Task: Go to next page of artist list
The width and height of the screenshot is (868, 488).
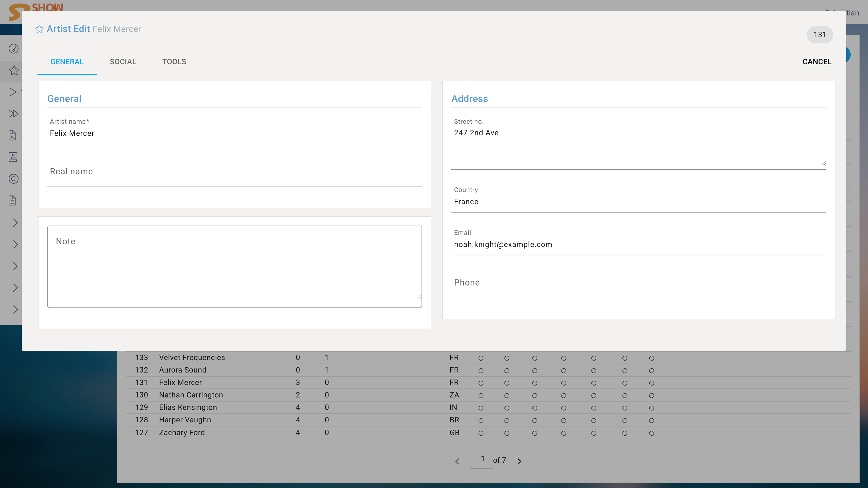Action: [x=519, y=461]
